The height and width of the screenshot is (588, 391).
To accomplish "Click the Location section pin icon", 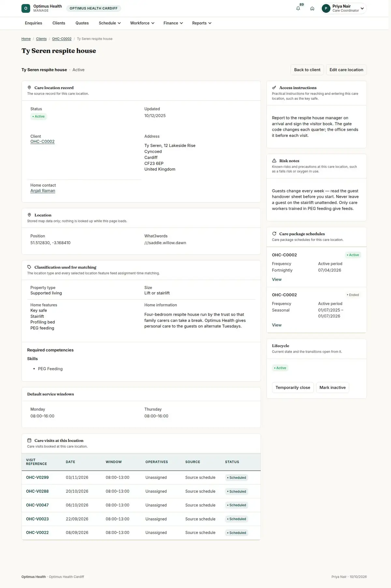I will coord(29,215).
